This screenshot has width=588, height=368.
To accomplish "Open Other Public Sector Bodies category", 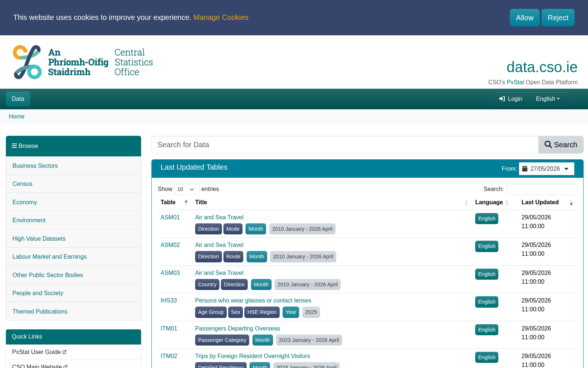I will click(x=73, y=275).
